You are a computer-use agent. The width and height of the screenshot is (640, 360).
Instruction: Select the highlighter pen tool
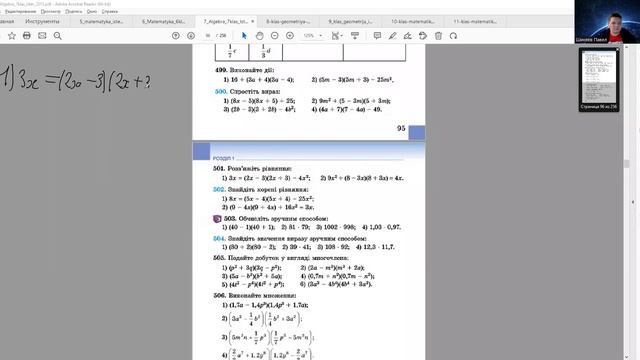coord(392,36)
